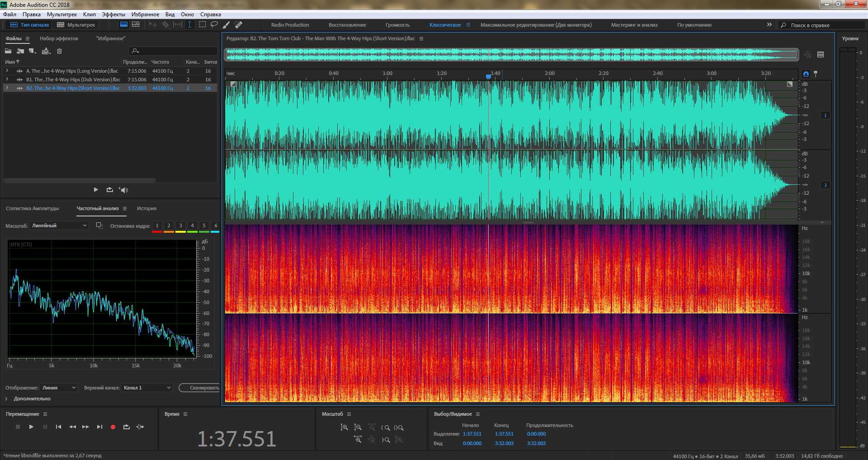The width and height of the screenshot is (868, 460).
Task: Toggle frame hold button 1
Action: point(157,225)
